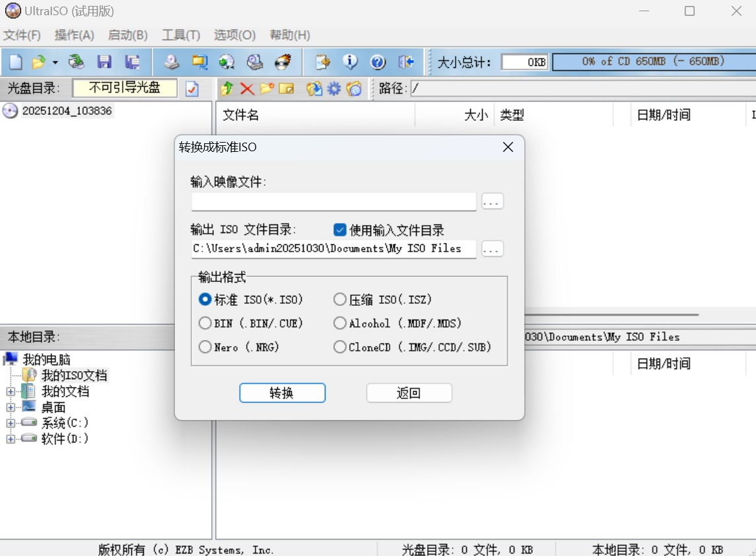Enable the 压缩 ISO(.ISZ) output format
756x556 pixels.
click(x=340, y=299)
